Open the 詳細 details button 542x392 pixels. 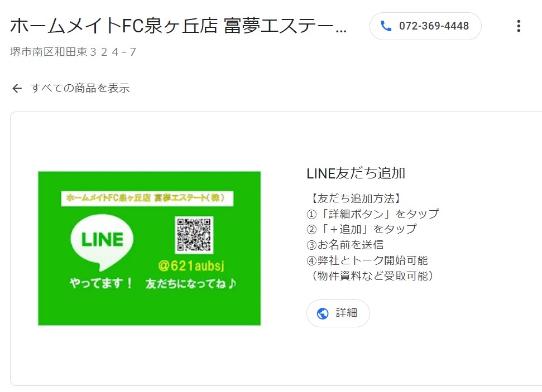click(x=338, y=313)
